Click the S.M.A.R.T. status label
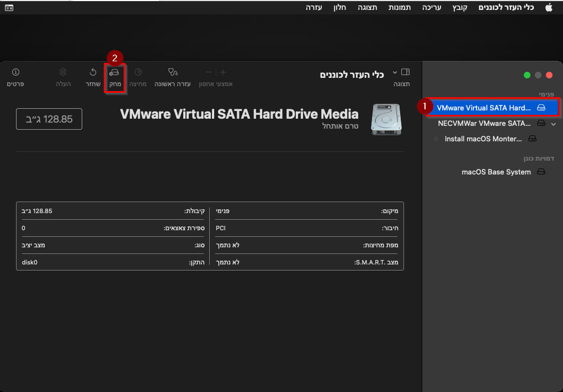Screen dimensions: 563x392 (376, 262)
